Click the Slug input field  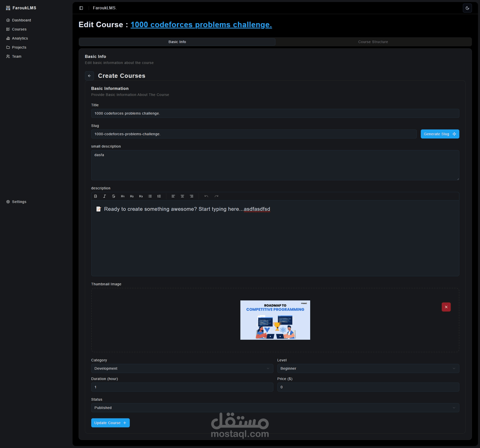(254, 134)
